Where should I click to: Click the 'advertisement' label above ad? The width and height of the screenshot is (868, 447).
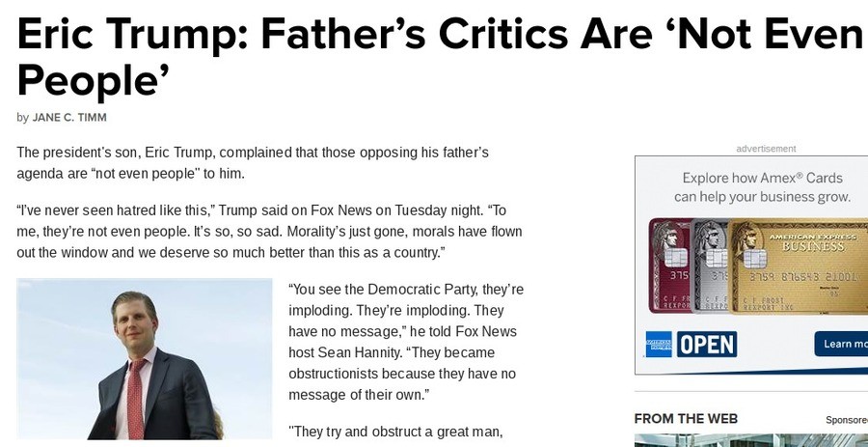click(x=766, y=149)
